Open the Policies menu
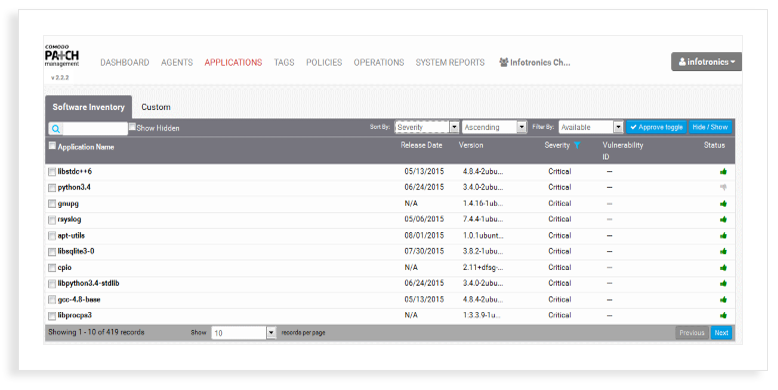 tap(324, 63)
